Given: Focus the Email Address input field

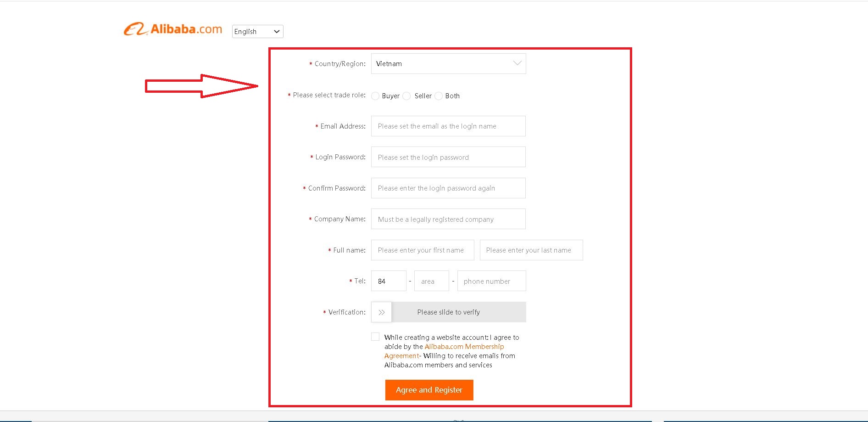Looking at the screenshot, I should point(448,126).
